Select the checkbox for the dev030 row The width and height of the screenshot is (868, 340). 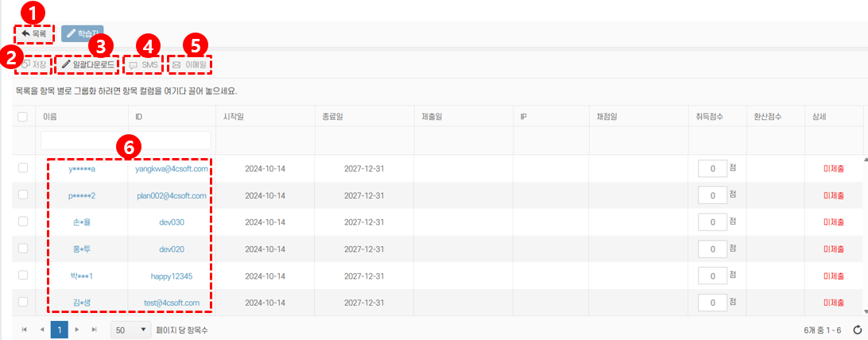click(23, 222)
